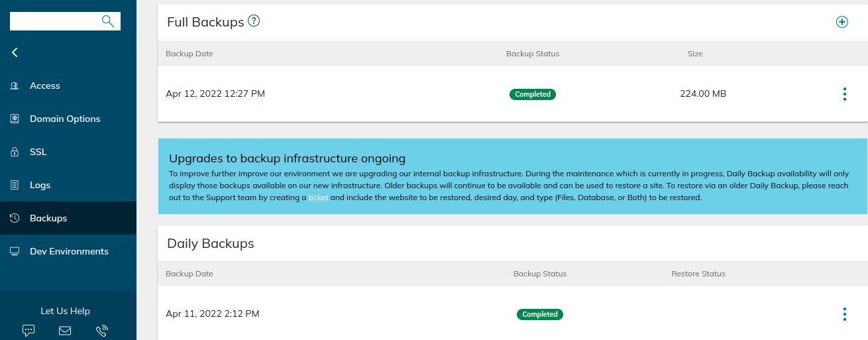
Task: Click the Completed badge for Apr 11 backup
Action: tap(540, 314)
